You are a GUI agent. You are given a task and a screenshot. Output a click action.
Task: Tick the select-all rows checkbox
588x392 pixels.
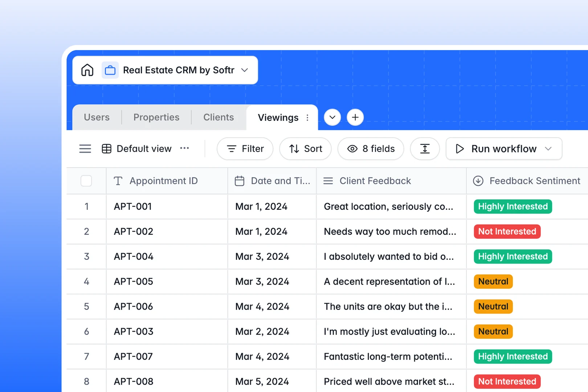86,181
